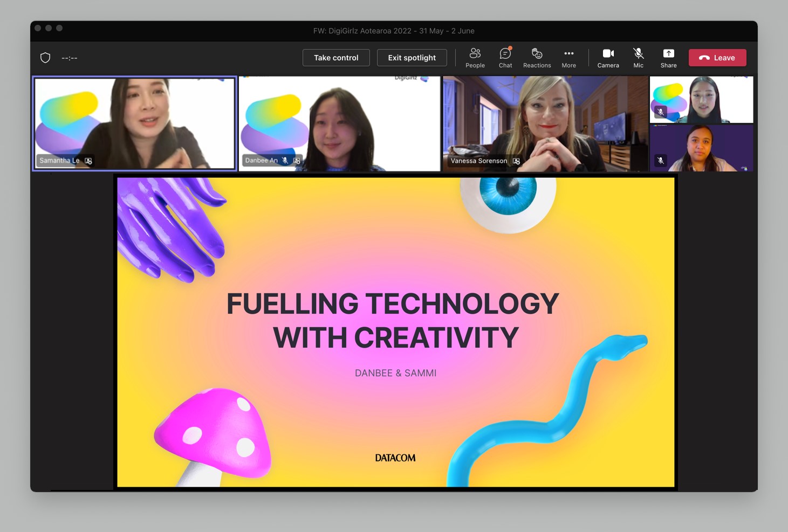Leave the meeting with the red button
This screenshot has height=532, width=788.
click(717, 58)
